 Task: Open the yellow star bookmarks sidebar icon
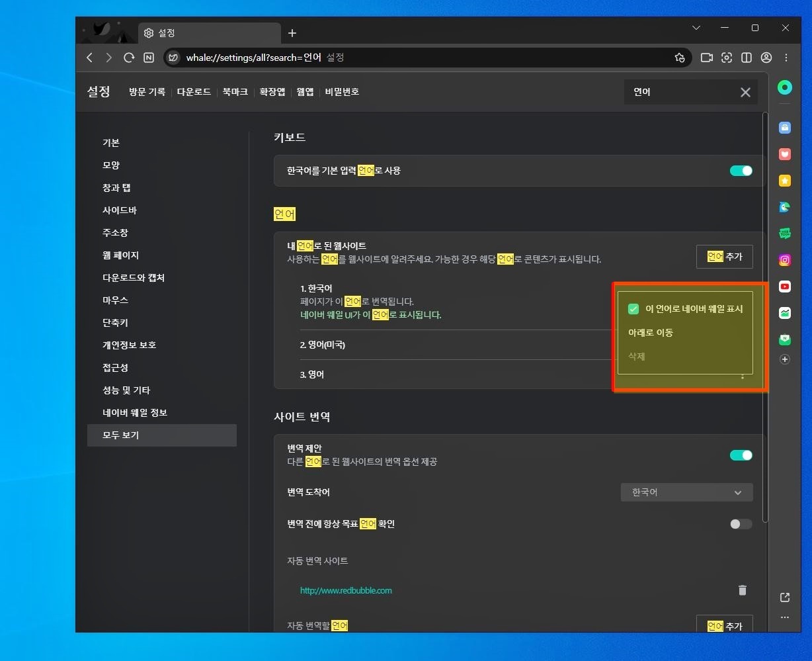point(785,181)
